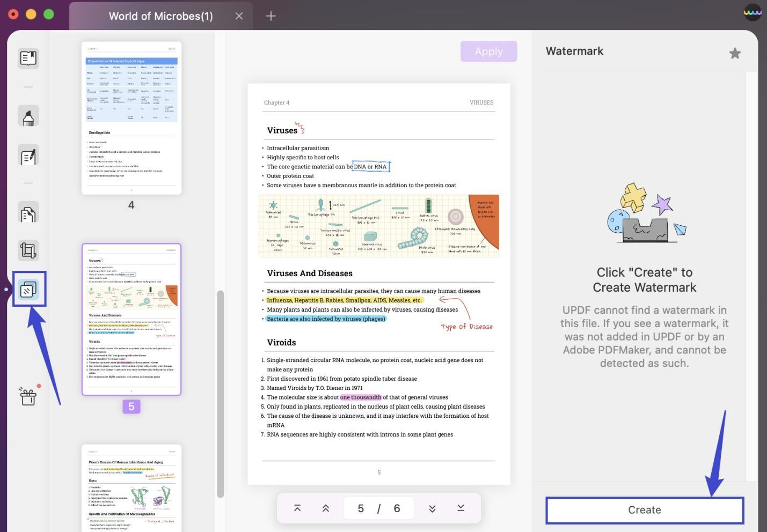Open the user account avatar icon

coord(753,13)
